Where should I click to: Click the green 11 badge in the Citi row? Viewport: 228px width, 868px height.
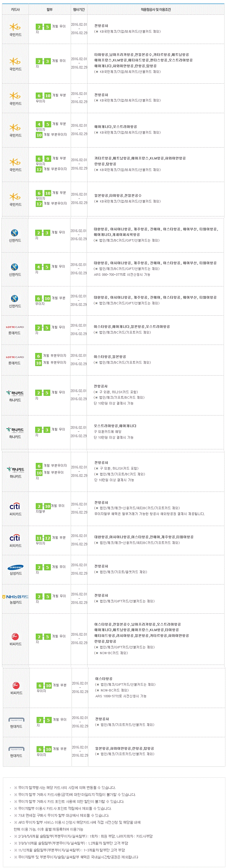[39, 538]
